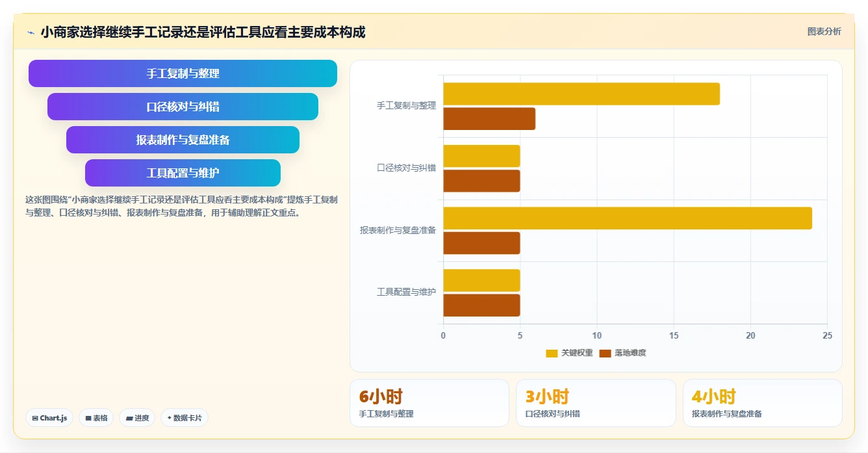Screen dimensions: 868x453
Task: Click the yellow bar for 口径核对与纠错
Action: (481, 156)
